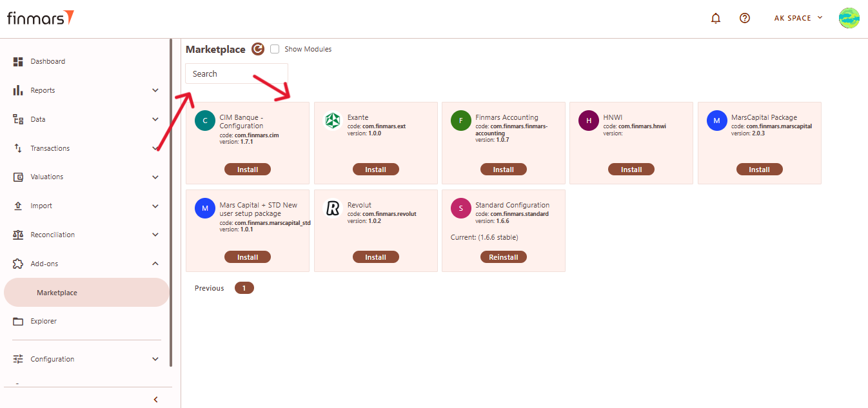868x408 pixels.
Task: Install the Finmars Accounting package
Action: click(503, 170)
